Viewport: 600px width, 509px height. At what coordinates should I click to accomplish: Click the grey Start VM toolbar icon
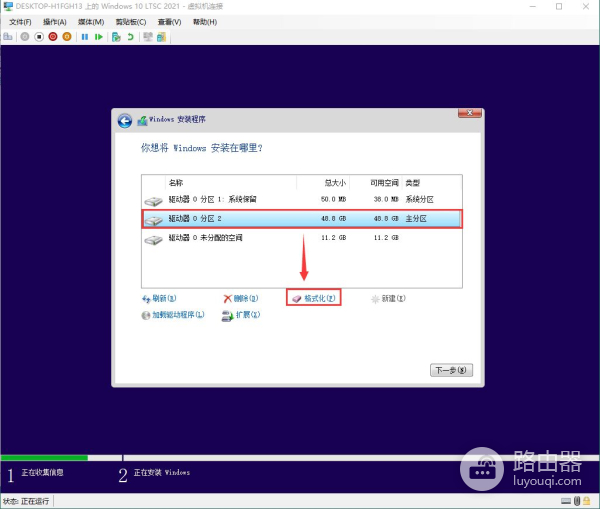coord(25,37)
